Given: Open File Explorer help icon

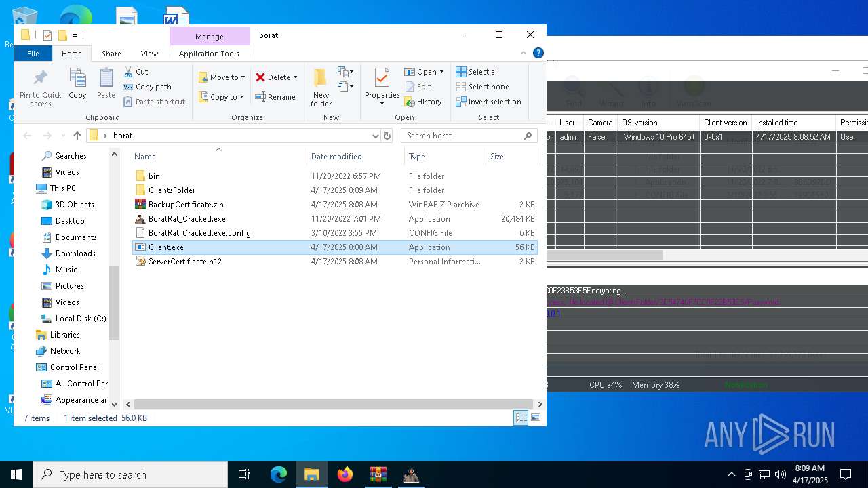Looking at the screenshot, I should click(x=538, y=53).
